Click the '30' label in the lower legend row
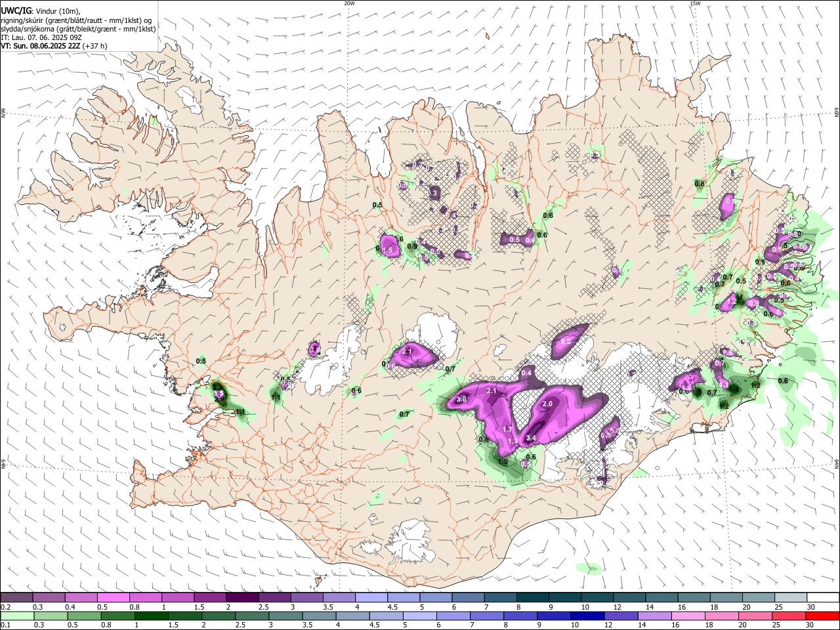The image size is (840, 630). point(811,625)
